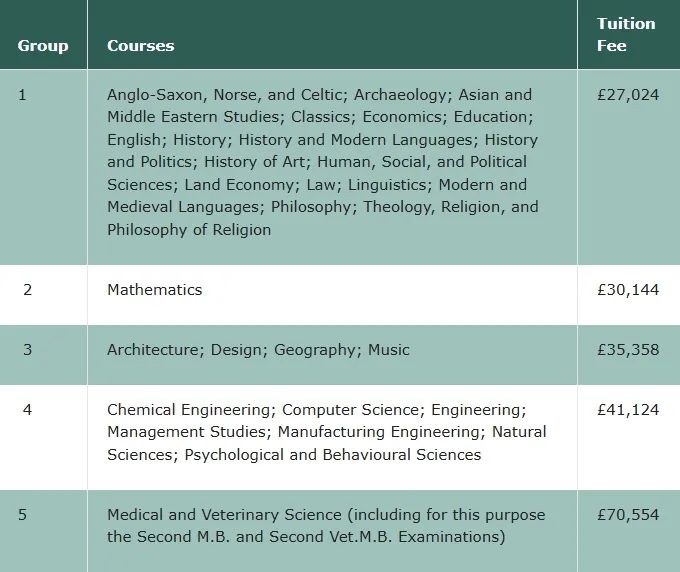Screen dimensions: 680x572
Task: Click the £27,024 tuition fee cell
Action: point(629,167)
